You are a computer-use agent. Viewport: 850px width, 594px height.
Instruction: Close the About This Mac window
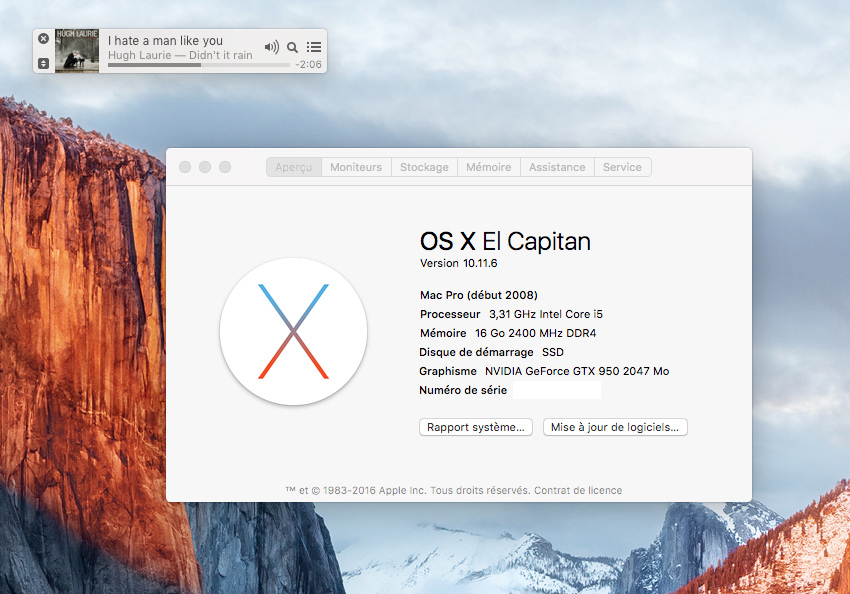click(x=185, y=167)
